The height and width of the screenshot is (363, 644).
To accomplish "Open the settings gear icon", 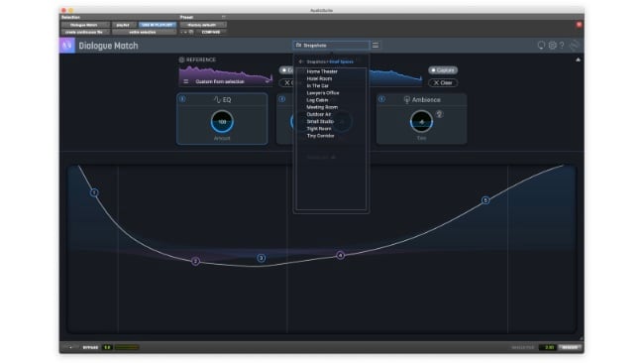I will 553,46.
